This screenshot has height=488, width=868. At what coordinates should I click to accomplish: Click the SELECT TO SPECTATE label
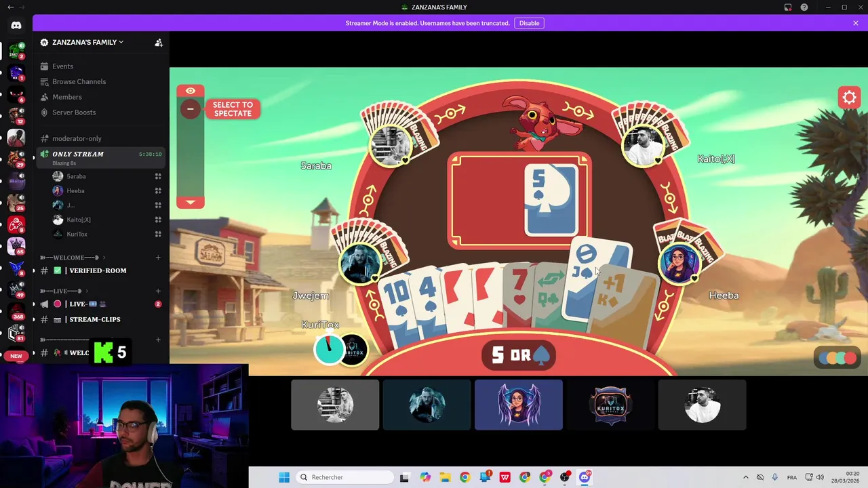click(233, 109)
